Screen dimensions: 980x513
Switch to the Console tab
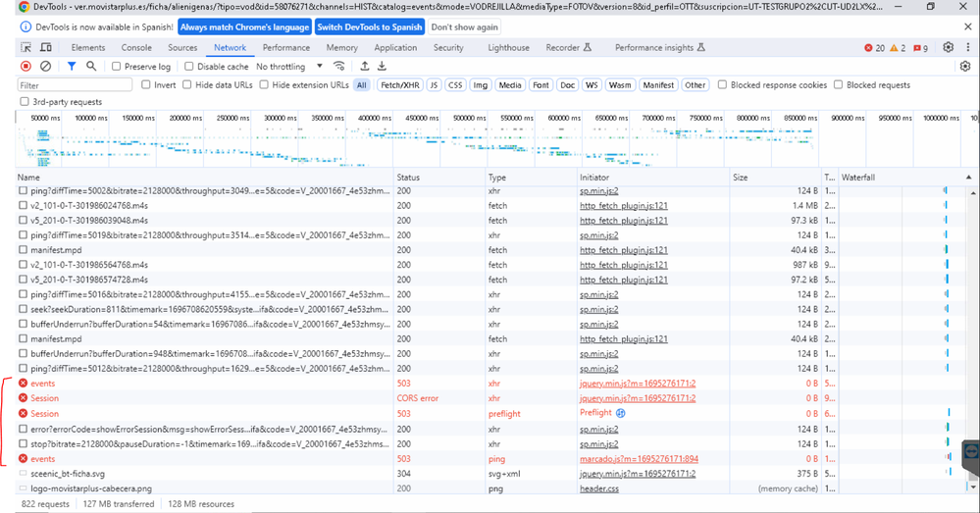coord(136,47)
